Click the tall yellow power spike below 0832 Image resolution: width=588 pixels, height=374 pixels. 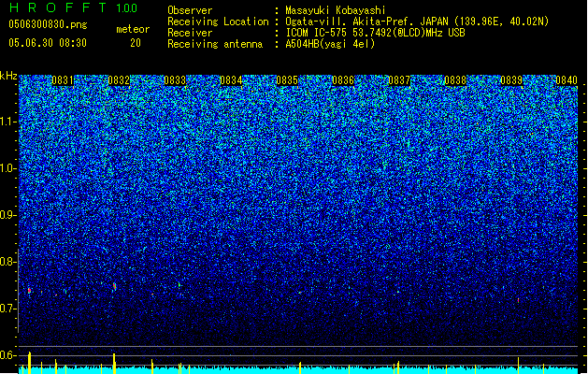[114, 363]
